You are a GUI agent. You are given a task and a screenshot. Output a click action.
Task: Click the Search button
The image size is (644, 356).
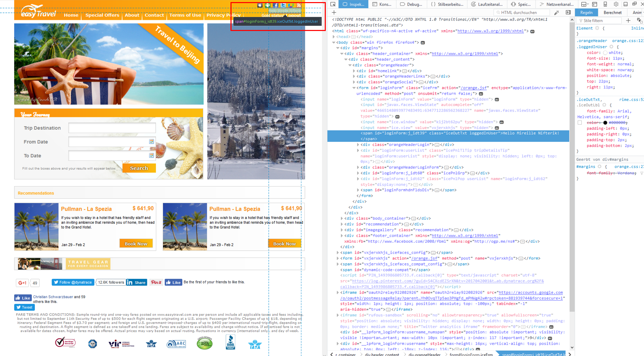click(x=139, y=168)
